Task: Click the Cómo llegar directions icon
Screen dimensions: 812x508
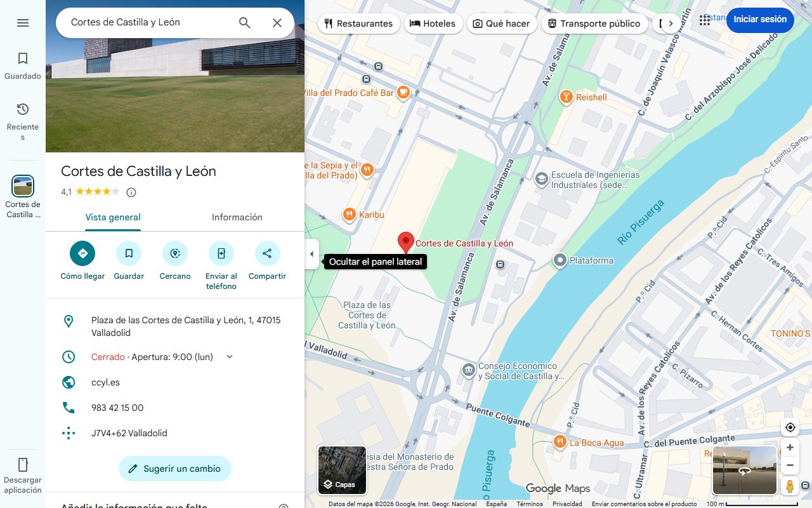Action: click(82, 253)
